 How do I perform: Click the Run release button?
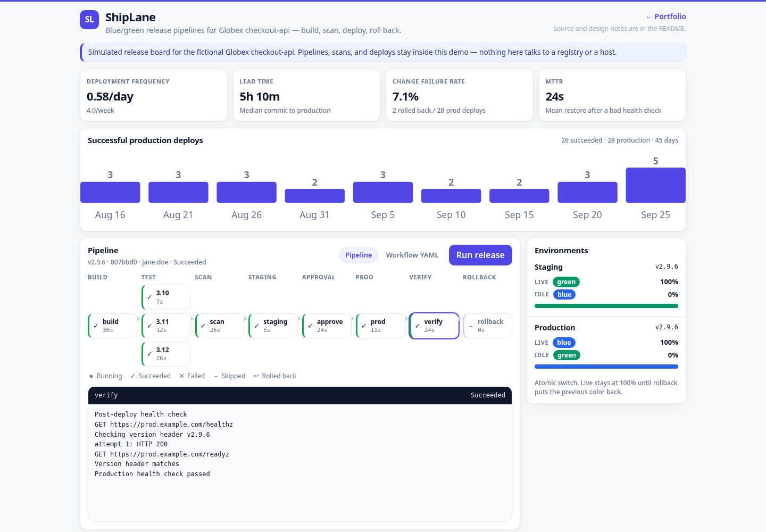[480, 255]
